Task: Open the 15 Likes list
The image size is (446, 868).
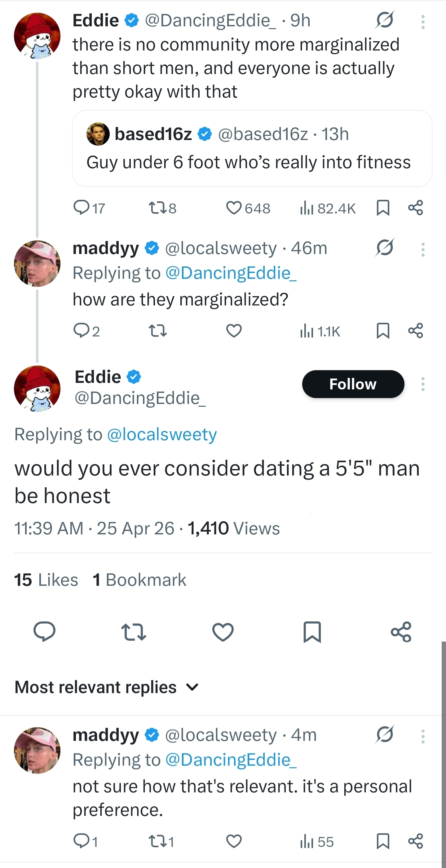Action: tap(46, 580)
